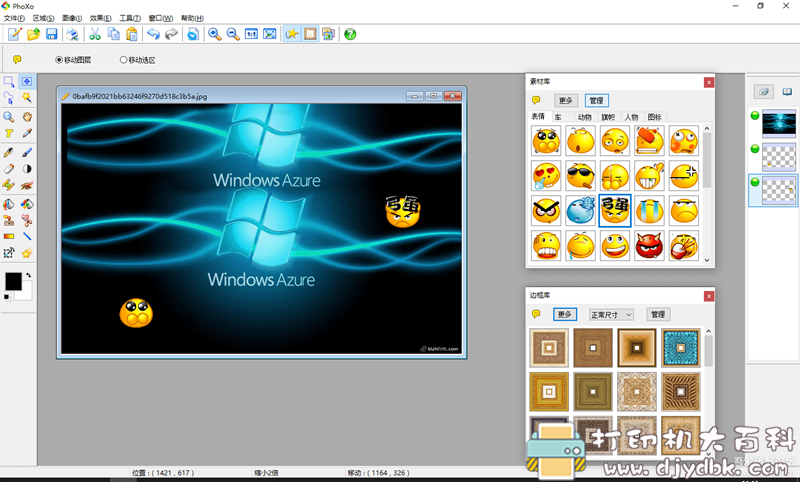Select the Clone Stamp tool

[x=9, y=220]
